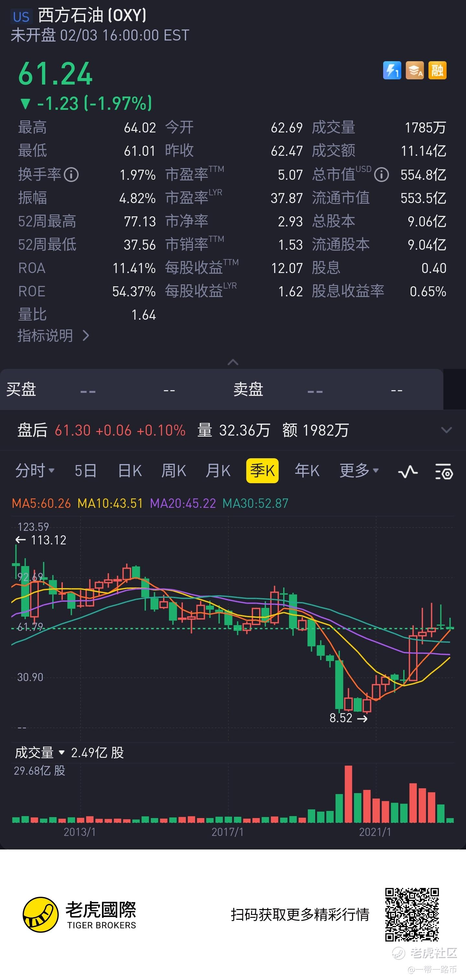Image resolution: width=466 pixels, height=980 pixels.
Task: Tap the yellow 融 margin badge
Action: tap(437, 70)
